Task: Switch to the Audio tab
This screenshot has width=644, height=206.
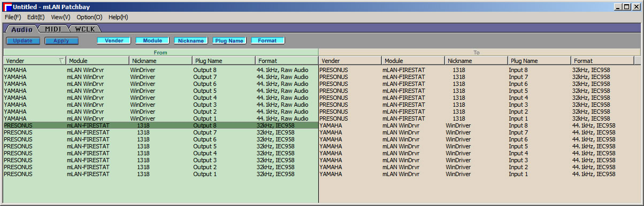Action: coord(21,29)
